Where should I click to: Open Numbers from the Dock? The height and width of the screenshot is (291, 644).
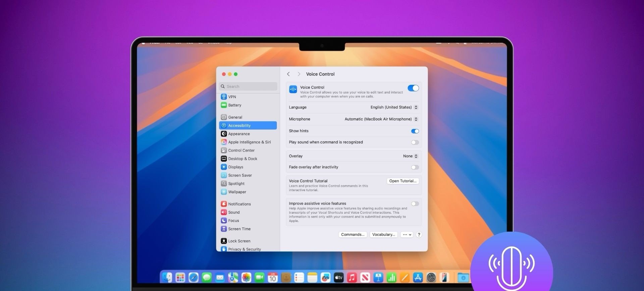pos(391,277)
